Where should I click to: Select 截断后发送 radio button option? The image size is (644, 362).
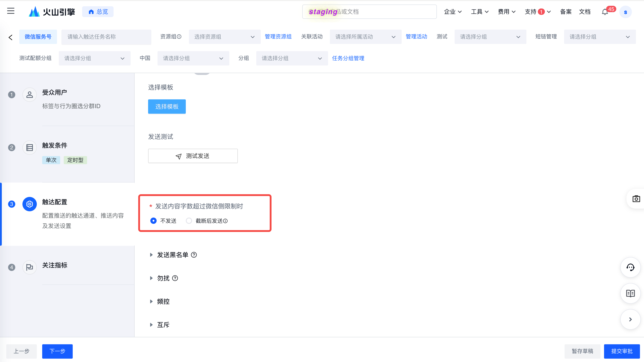pyautogui.click(x=189, y=220)
